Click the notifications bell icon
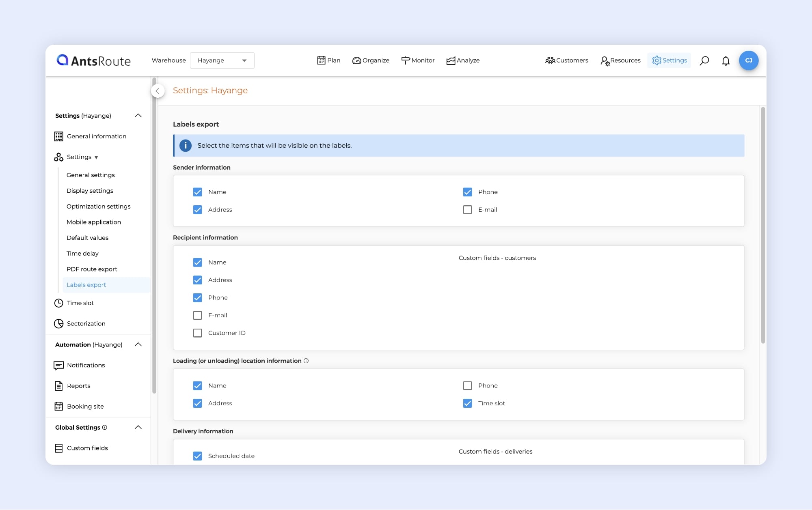The image size is (812, 510). tap(726, 60)
